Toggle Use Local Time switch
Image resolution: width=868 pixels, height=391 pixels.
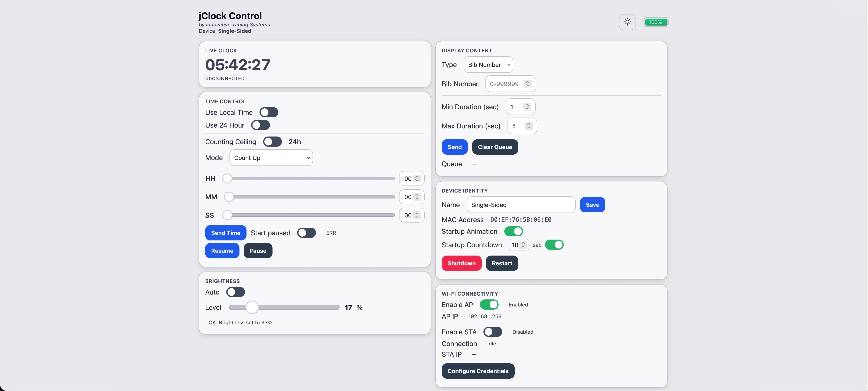coord(268,112)
